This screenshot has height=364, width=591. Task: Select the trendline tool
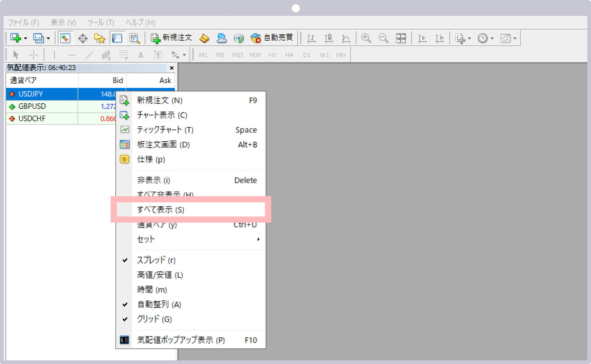tap(89, 55)
